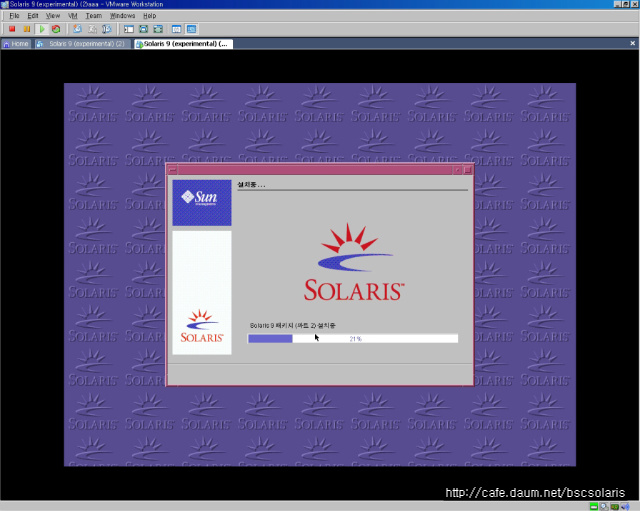Click the green Power On play button
This screenshot has width=640, height=511.
(42, 29)
